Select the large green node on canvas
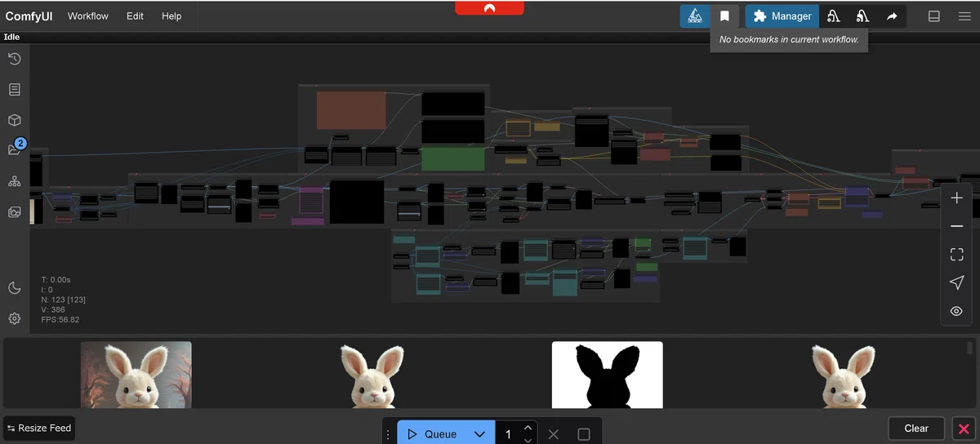 tap(453, 158)
